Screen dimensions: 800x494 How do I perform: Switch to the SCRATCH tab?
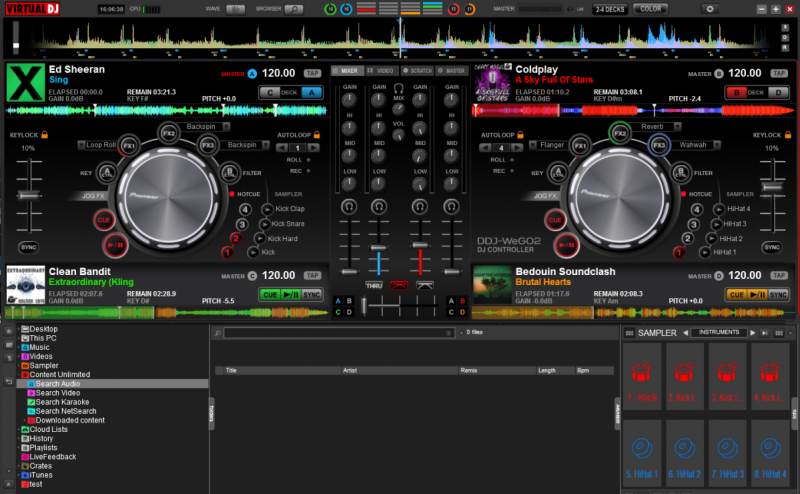point(417,71)
